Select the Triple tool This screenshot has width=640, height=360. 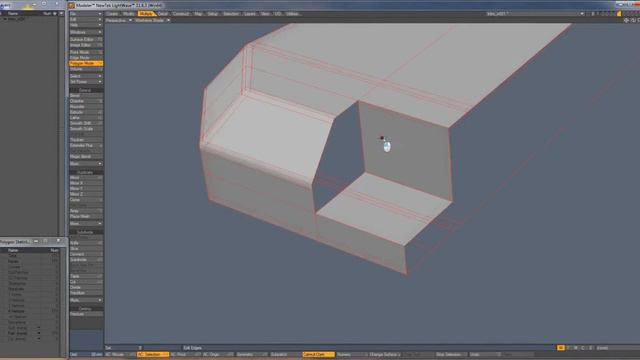[x=86, y=276]
